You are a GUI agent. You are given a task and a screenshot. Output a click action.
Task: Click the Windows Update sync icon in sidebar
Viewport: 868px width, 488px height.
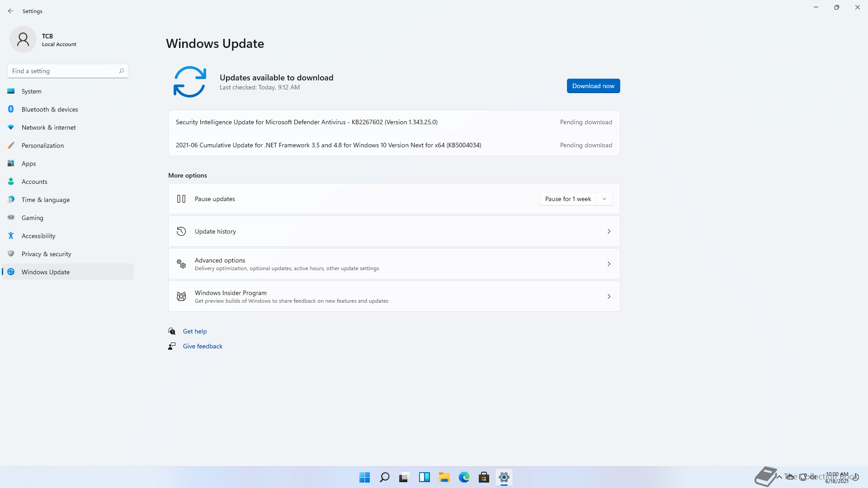pos(11,272)
